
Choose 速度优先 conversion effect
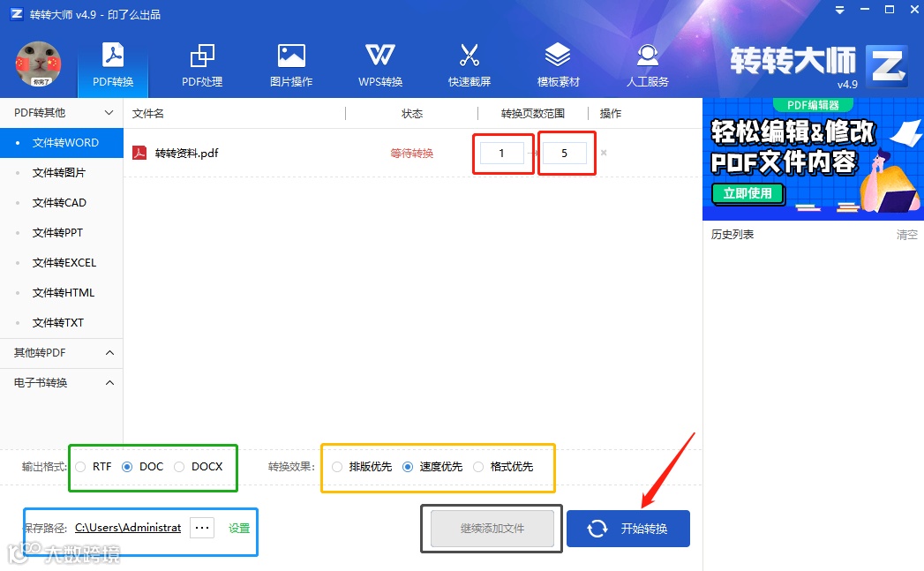click(x=408, y=467)
